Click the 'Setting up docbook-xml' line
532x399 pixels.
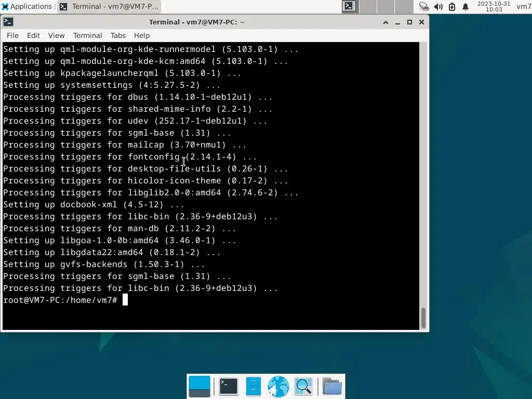[x=94, y=205]
